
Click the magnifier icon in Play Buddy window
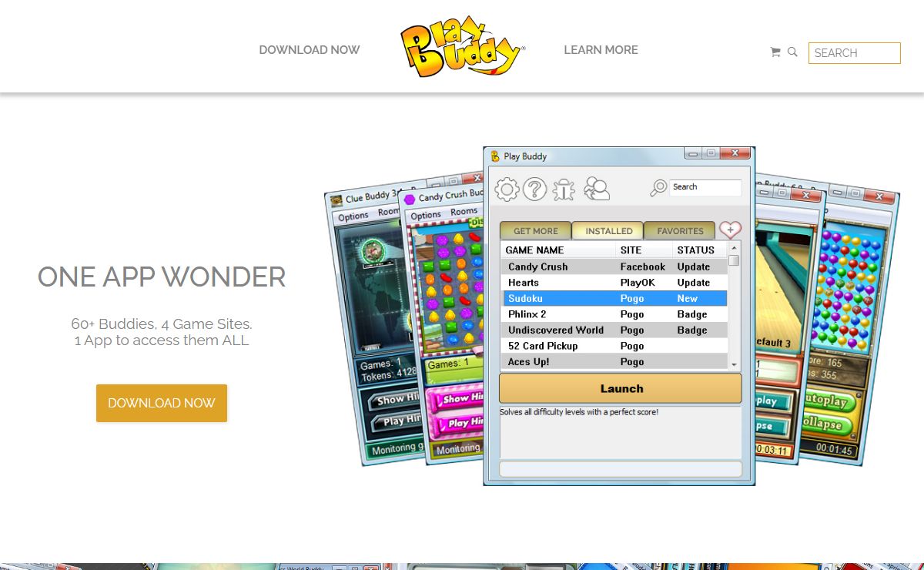(658, 187)
